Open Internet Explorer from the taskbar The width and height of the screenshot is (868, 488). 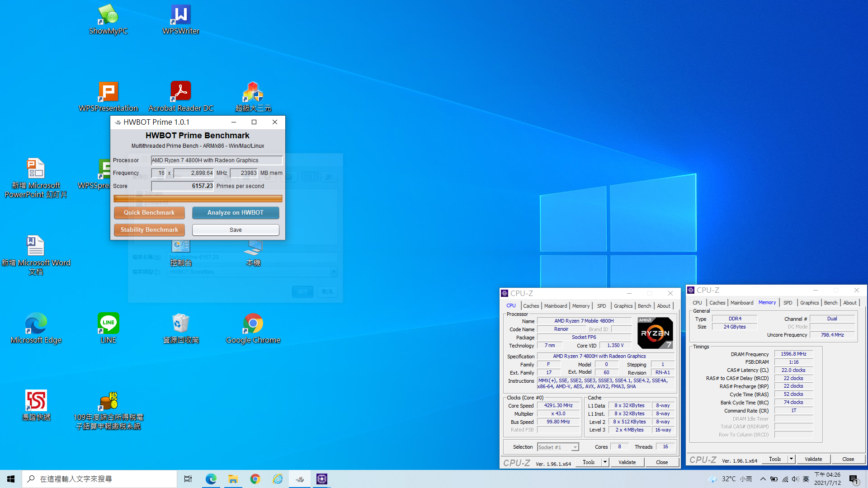pos(278,479)
